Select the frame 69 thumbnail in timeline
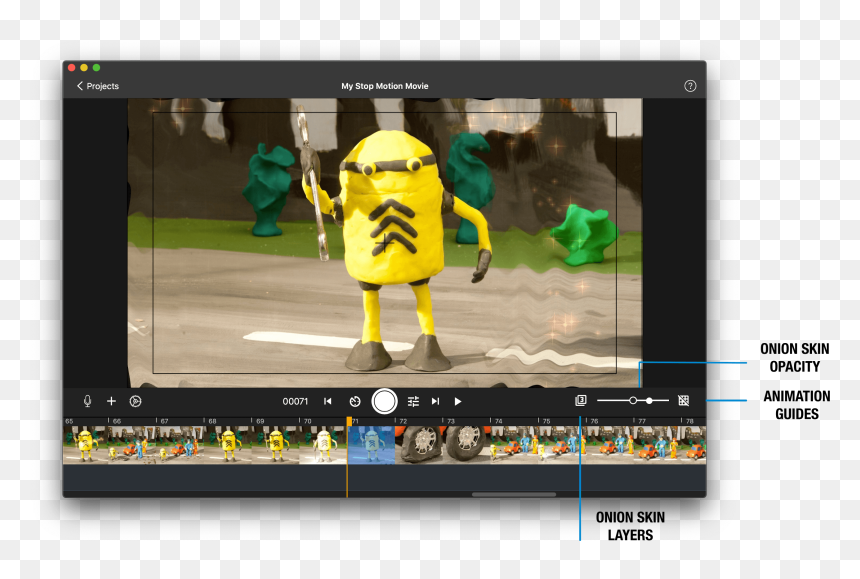860x579 pixels. (x=275, y=445)
